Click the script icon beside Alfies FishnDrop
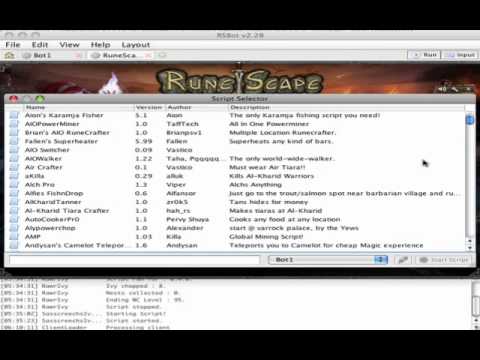 pyautogui.click(x=14, y=193)
